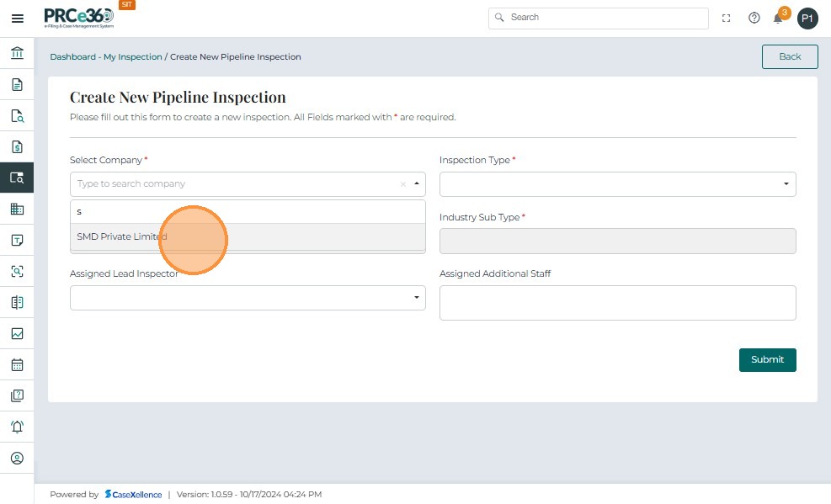831x504 pixels.
Task: Click the alarm bell sidebar icon
Action: 17,427
